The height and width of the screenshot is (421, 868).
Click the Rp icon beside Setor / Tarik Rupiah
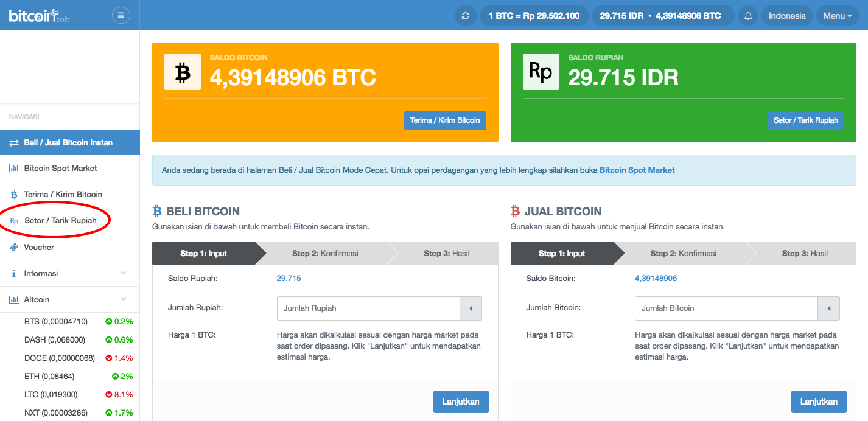click(x=14, y=221)
